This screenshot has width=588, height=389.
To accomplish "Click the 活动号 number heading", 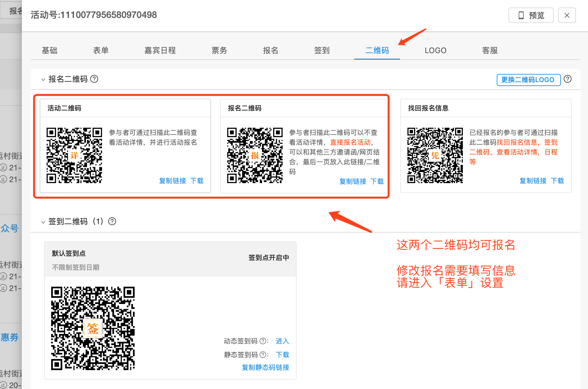I will click(94, 15).
